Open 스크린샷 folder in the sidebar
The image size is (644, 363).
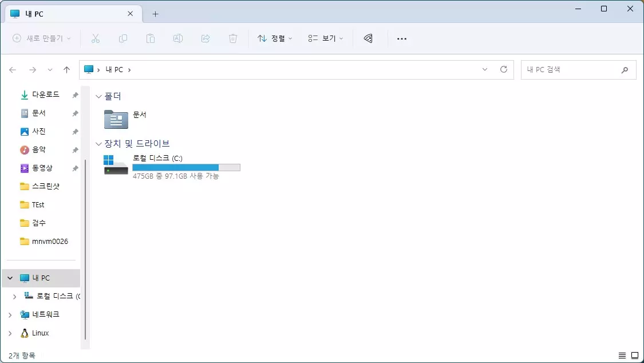pyautogui.click(x=46, y=187)
